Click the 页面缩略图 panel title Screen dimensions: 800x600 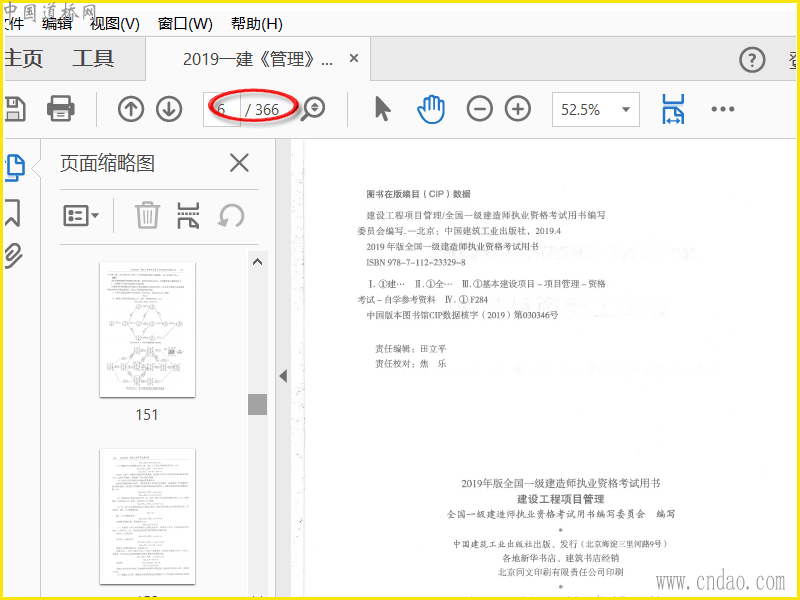(107, 164)
